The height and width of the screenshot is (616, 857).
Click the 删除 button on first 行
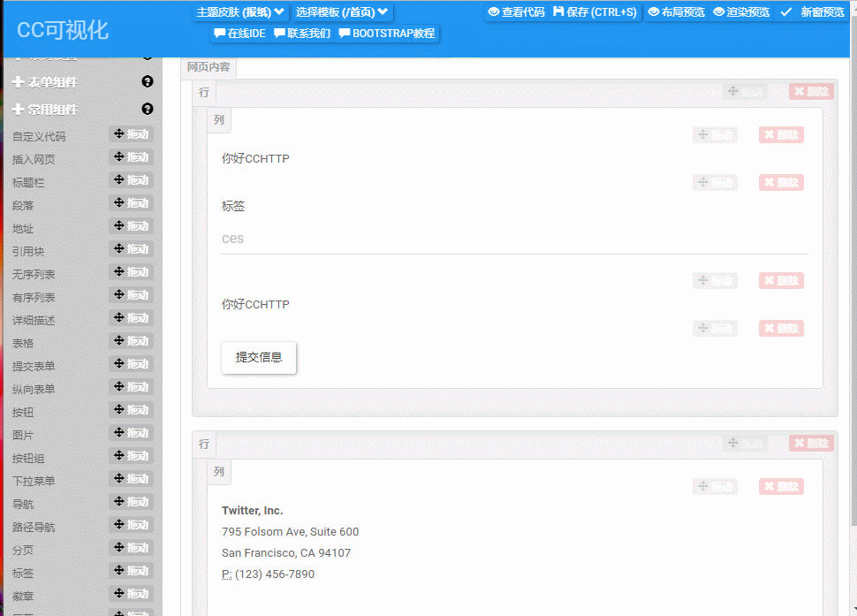pyautogui.click(x=810, y=91)
